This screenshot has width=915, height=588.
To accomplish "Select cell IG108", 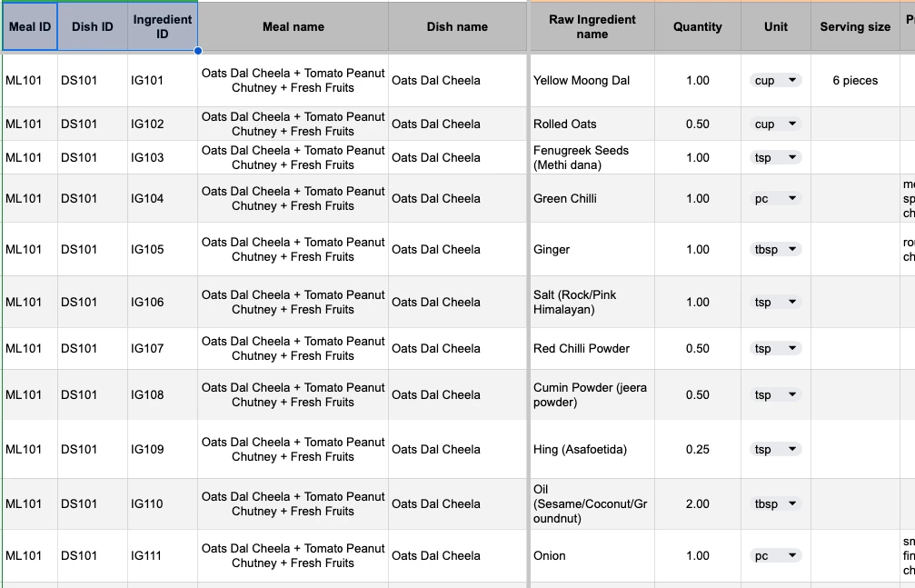I will [x=163, y=394].
